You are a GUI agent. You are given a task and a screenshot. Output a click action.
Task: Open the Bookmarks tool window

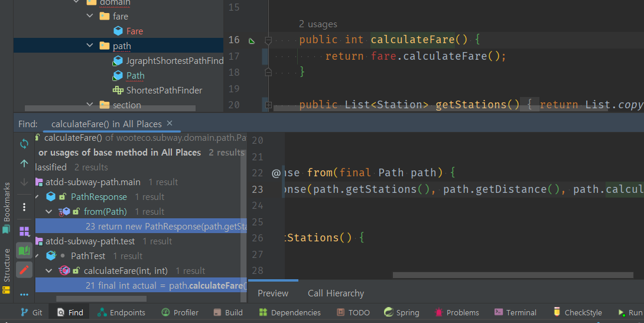tap(6, 208)
